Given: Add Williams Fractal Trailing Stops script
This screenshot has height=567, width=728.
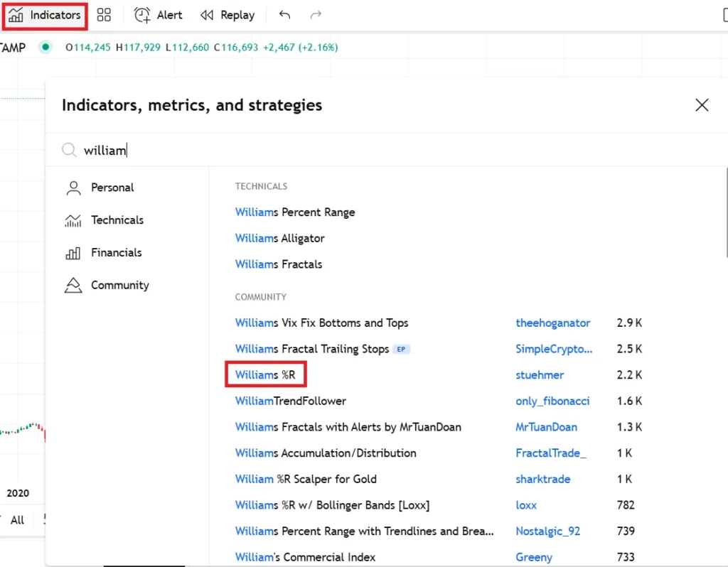Looking at the screenshot, I should tap(312, 348).
